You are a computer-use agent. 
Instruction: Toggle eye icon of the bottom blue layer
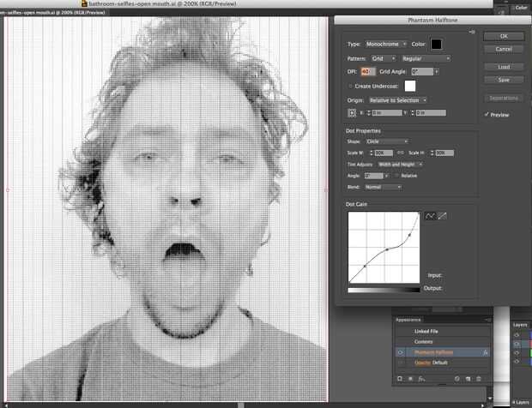(x=517, y=362)
